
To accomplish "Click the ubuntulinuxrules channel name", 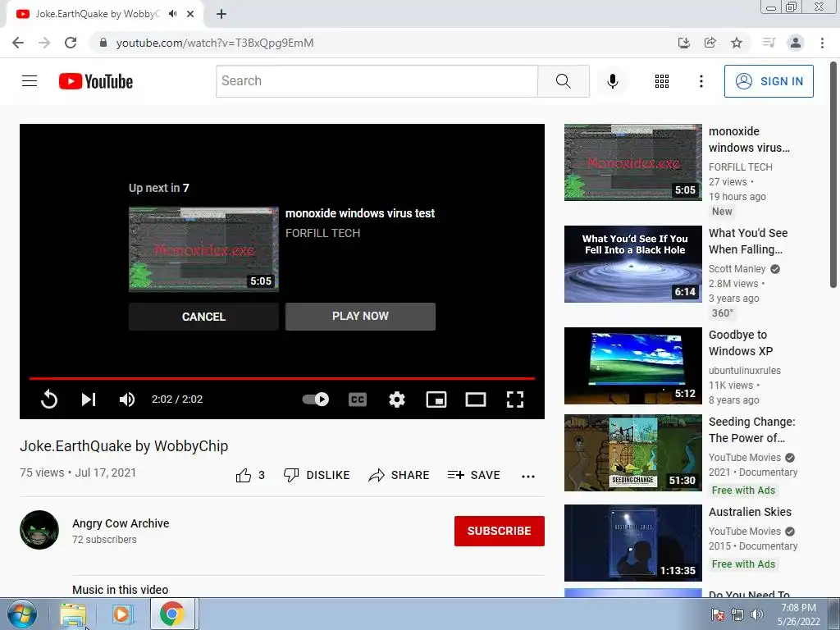I will [745, 371].
